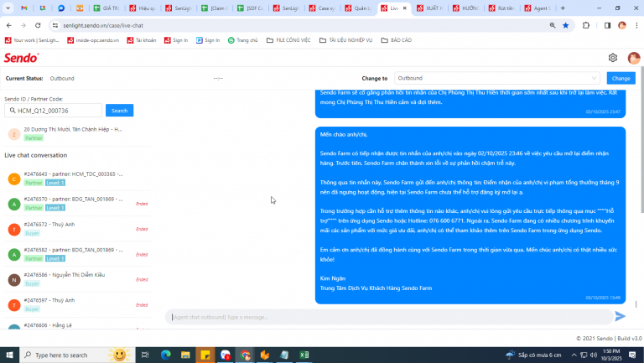This screenshot has width=644, height=363.
Task: Open the settings gear in Sendo header
Action: tap(612, 58)
